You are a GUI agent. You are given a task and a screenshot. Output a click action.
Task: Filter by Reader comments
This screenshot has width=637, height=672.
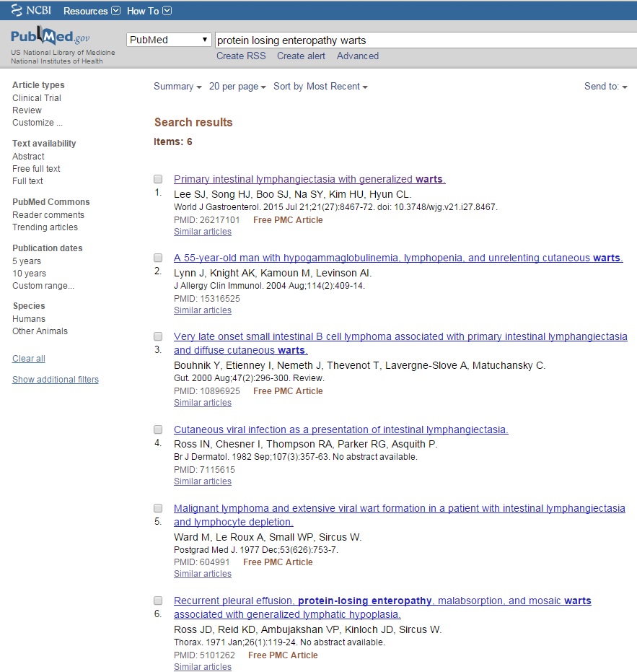[x=48, y=214]
